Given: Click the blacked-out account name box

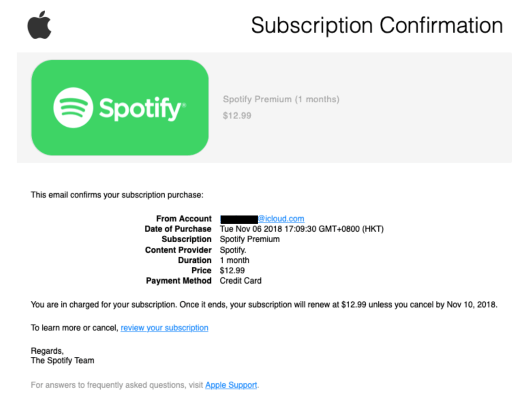Looking at the screenshot, I should tap(239, 219).
